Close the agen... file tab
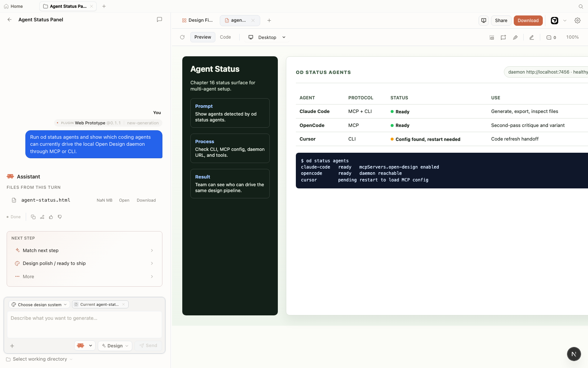Viewport: 588px width, 368px height. (x=253, y=20)
